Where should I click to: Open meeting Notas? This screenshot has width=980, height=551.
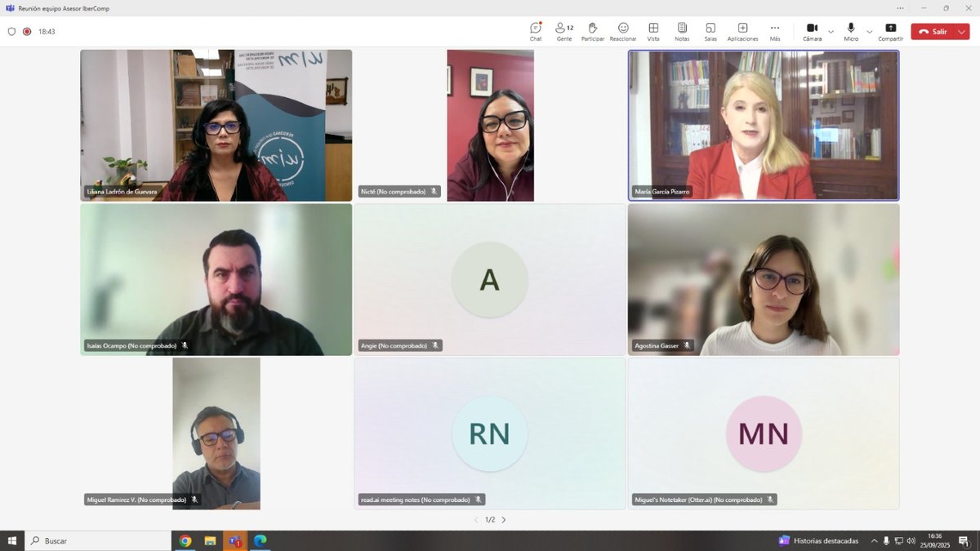click(x=682, y=31)
